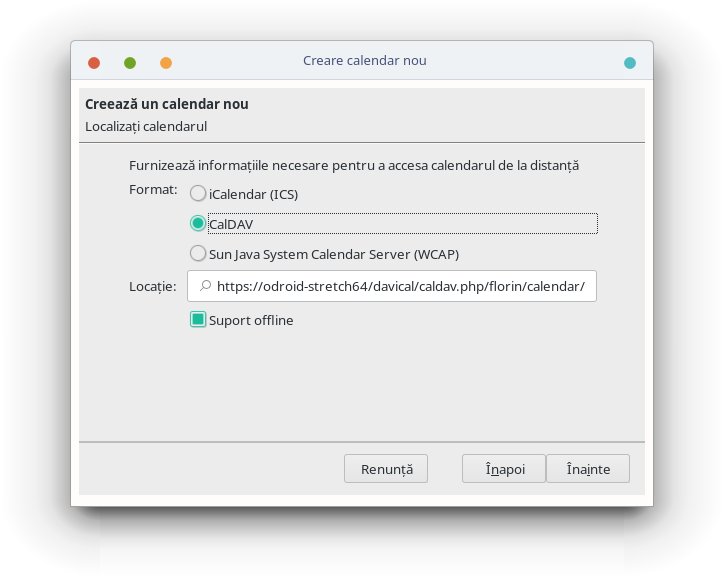Click the teal circle in titlebar corner
This screenshot has width=724, height=587.
pyautogui.click(x=630, y=63)
